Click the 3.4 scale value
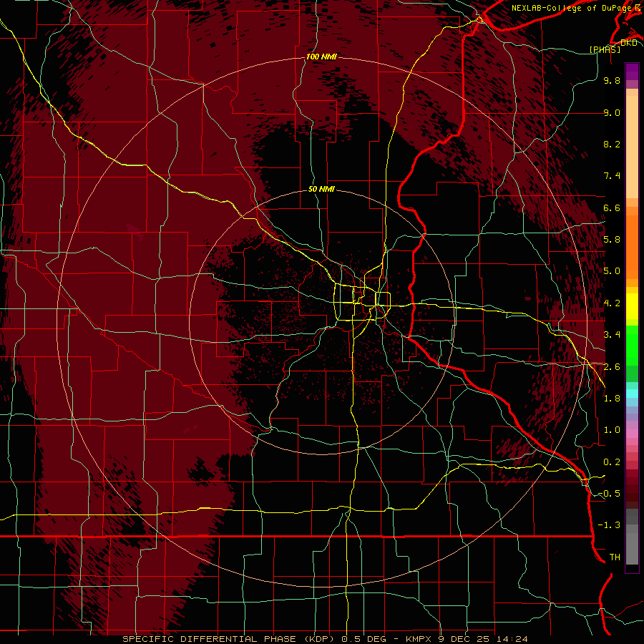This screenshot has height=644, width=644. pyautogui.click(x=612, y=335)
